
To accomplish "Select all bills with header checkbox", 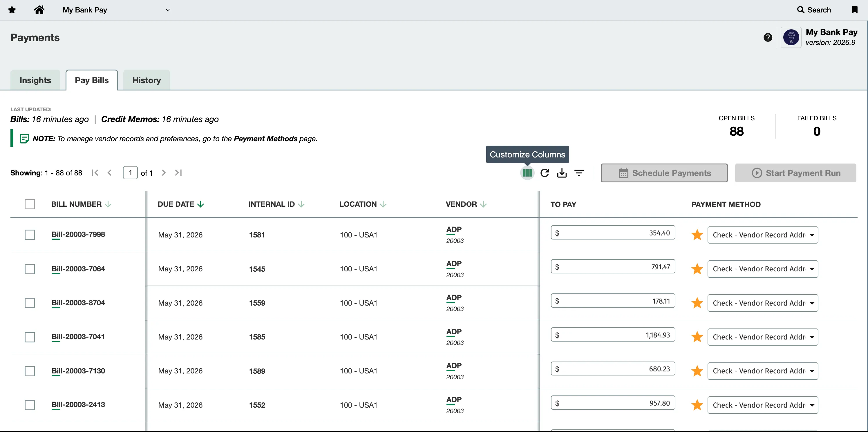I will pos(30,204).
